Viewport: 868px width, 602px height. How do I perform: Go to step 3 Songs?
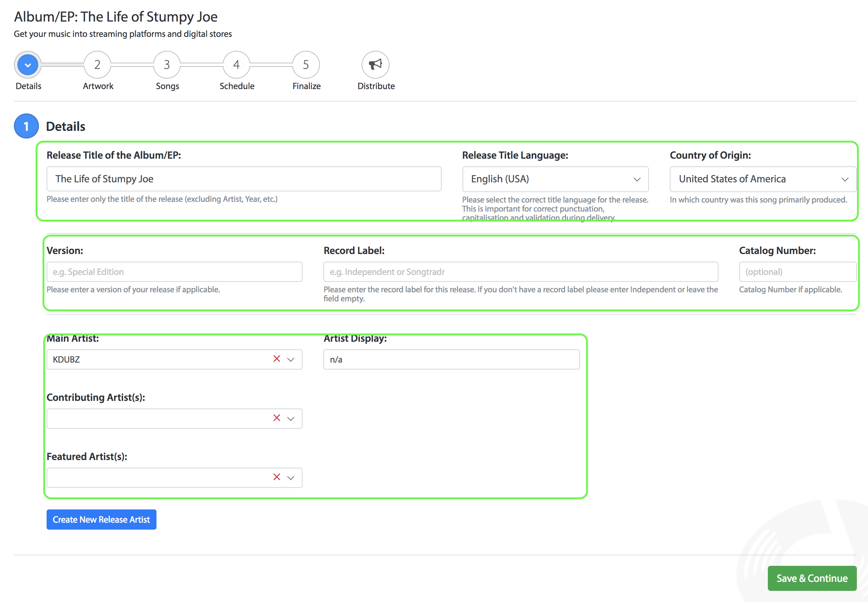[x=167, y=65]
